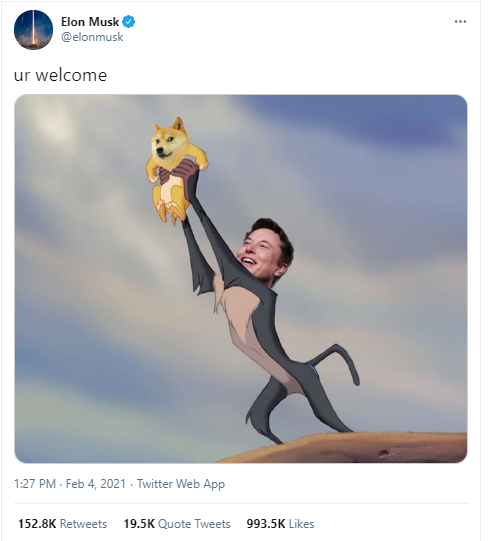The height and width of the screenshot is (541, 493).
Task: Click the Quote Tweets label
Action: click(x=194, y=524)
